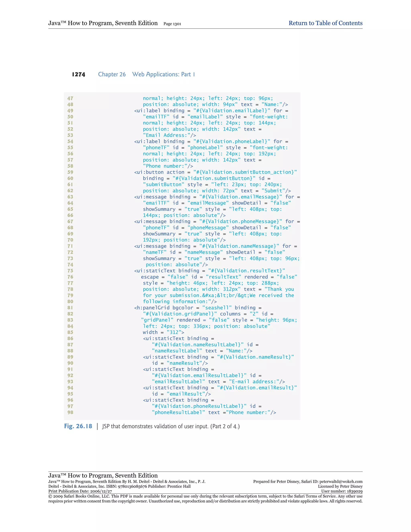Click the Print Publication Date footer line
Screen dimensions: 411x532
pyautogui.click(x=80, y=491)
